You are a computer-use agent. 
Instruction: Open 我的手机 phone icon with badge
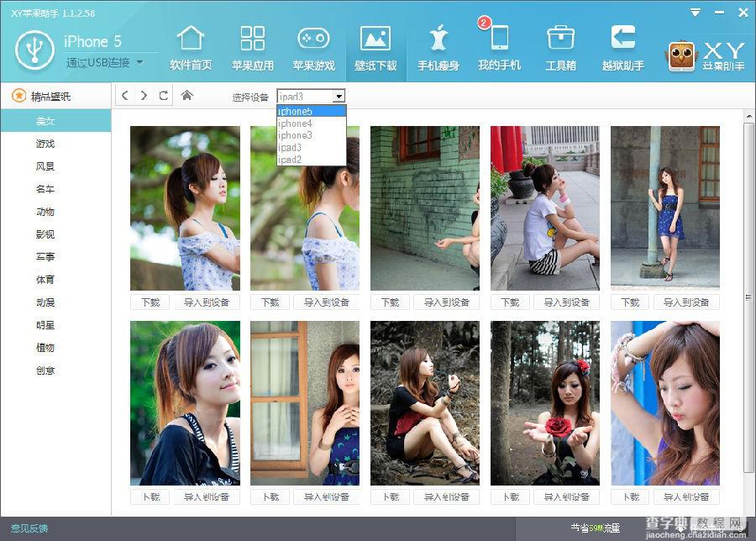(x=499, y=38)
